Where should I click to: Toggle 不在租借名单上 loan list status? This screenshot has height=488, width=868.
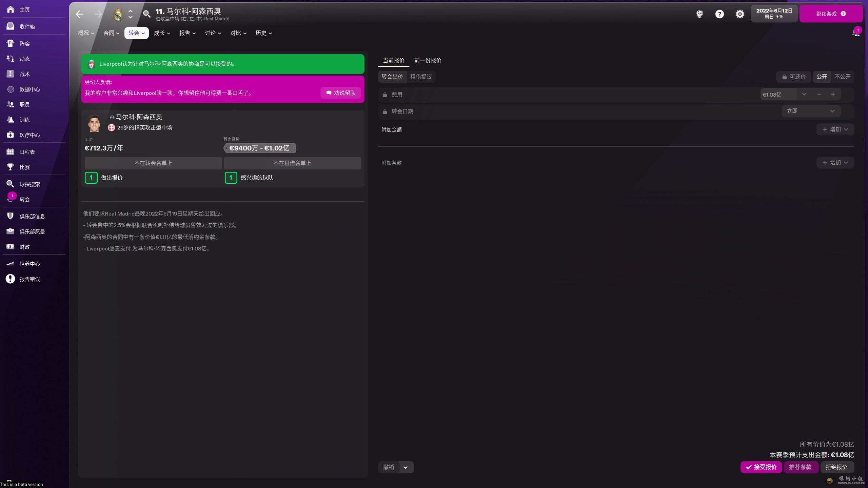(x=292, y=163)
